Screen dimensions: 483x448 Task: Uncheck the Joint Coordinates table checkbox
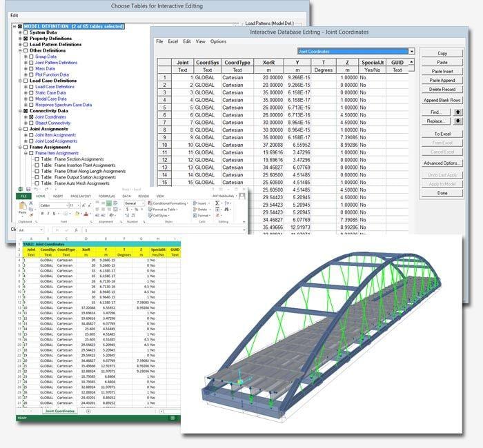31,117
